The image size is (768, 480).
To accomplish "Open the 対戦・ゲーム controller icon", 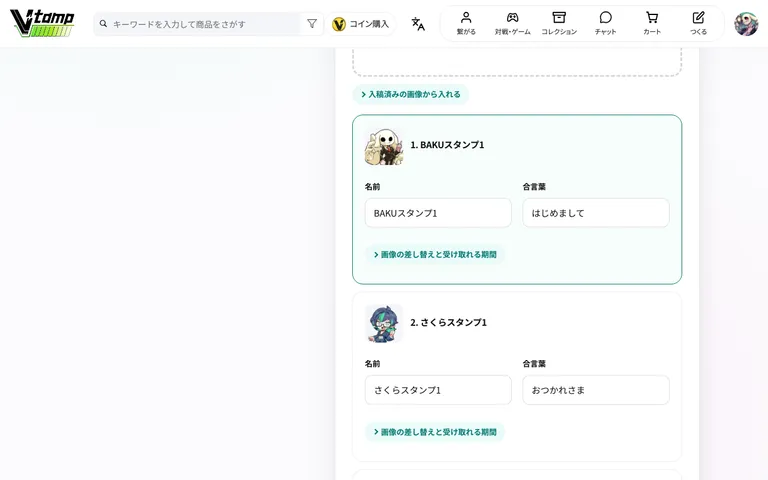I will (x=512, y=18).
